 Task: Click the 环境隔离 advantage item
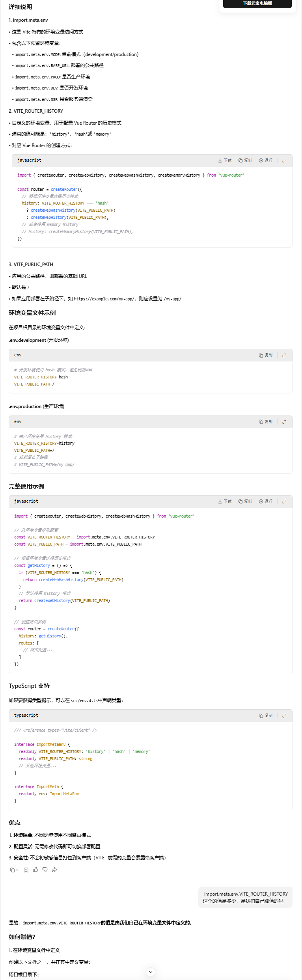click(50, 835)
